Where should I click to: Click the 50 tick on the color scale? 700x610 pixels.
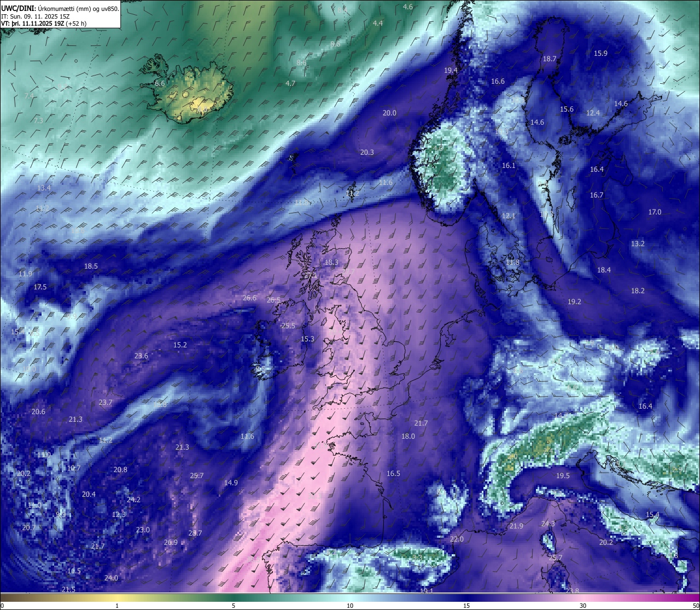point(695,606)
